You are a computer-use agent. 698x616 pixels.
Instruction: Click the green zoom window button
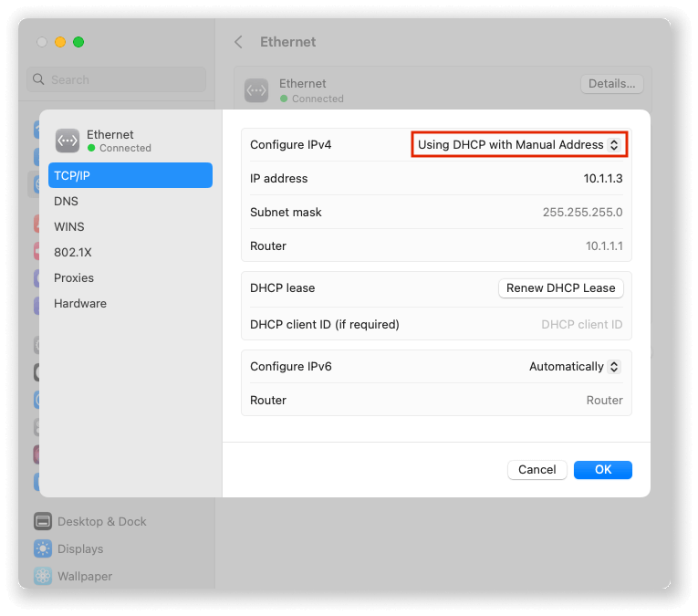(x=78, y=42)
